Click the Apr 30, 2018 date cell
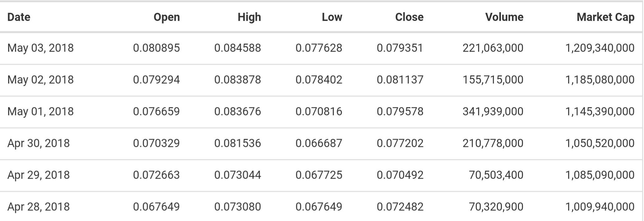Viewport: 644px width, 221px height. tap(39, 143)
